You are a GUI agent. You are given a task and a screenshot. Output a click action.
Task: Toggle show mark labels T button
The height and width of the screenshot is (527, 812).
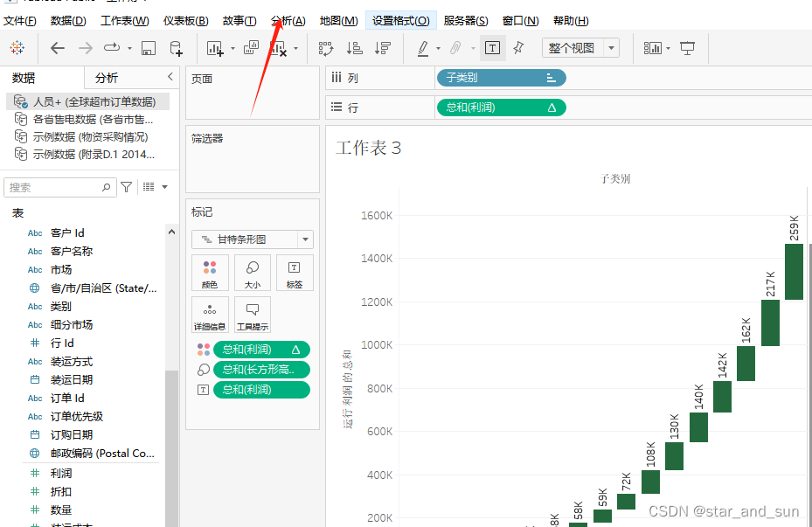click(x=492, y=48)
